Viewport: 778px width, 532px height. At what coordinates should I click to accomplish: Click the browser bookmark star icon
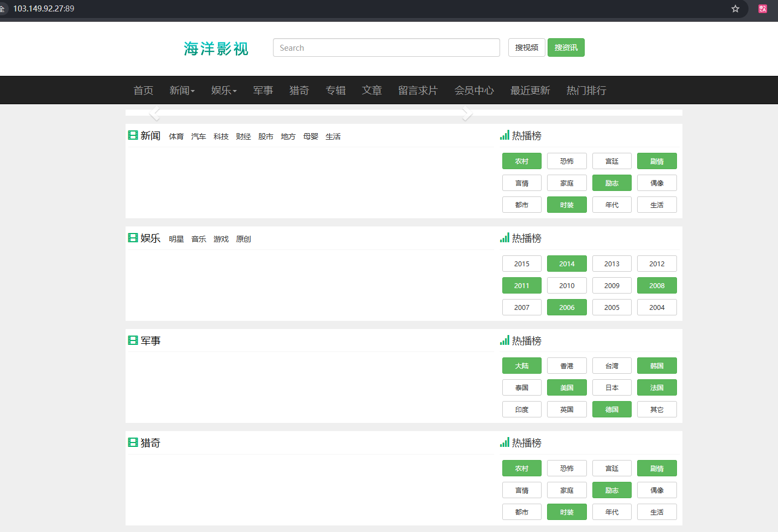pos(735,9)
